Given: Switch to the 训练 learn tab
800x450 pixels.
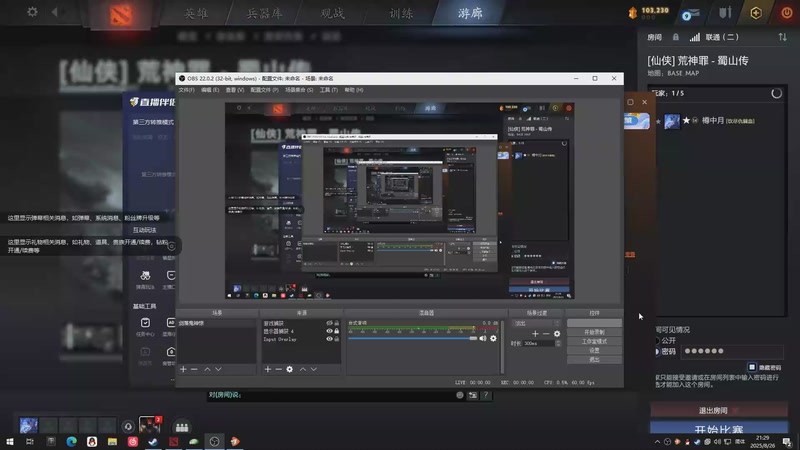Looking at the screenshot, I should pyautogui.click(x=401, y=13).
